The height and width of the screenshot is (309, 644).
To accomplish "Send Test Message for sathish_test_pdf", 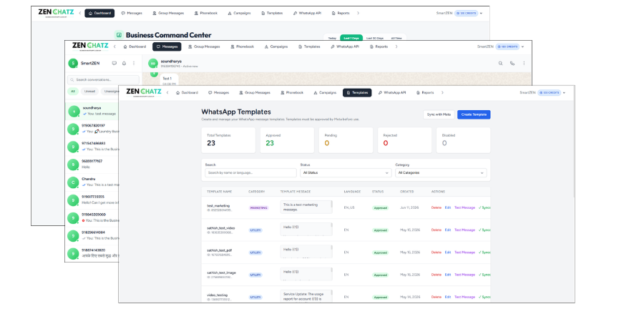I will tap(464, 252).
